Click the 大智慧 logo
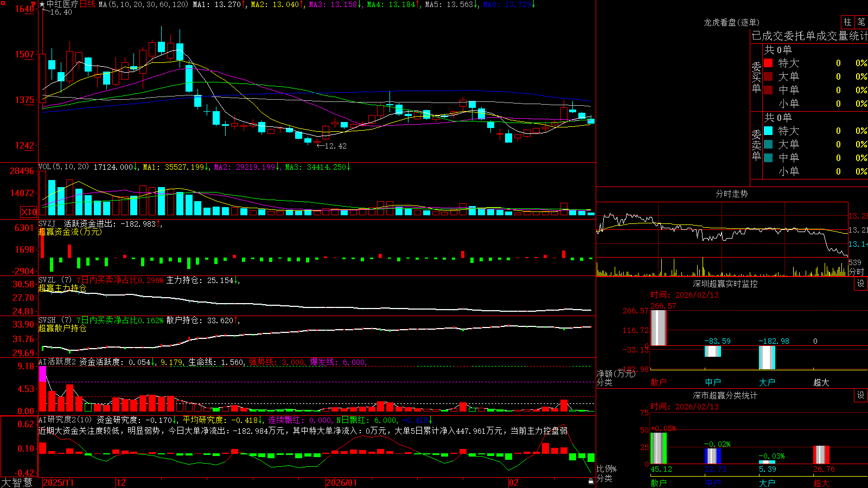This screenshot has width=868, height=488. pos(16,483)
